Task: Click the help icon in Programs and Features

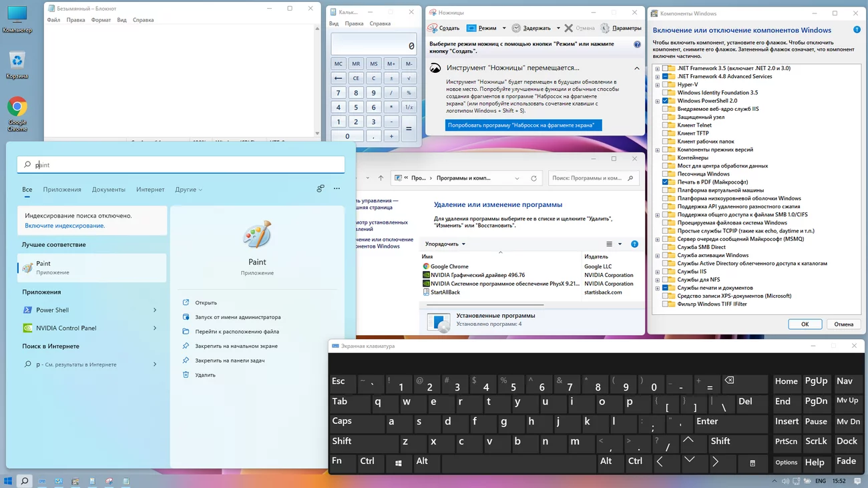Action: click(x=634, y=244)
